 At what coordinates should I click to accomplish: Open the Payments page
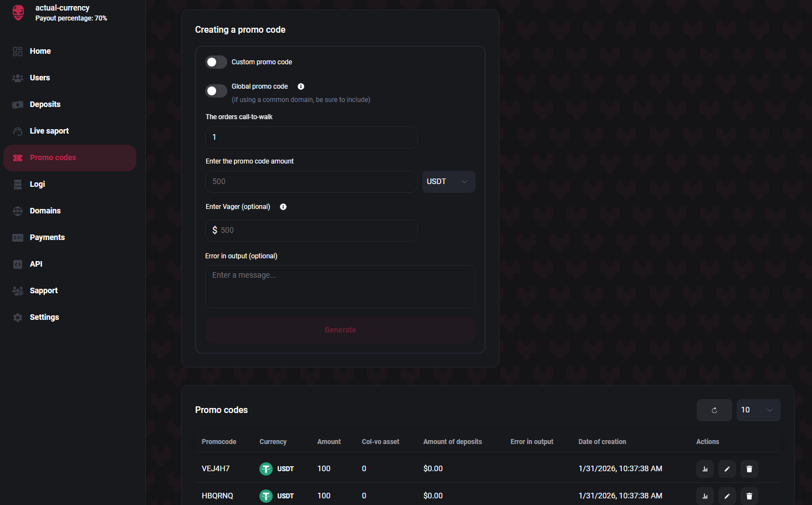coord(70,238)
